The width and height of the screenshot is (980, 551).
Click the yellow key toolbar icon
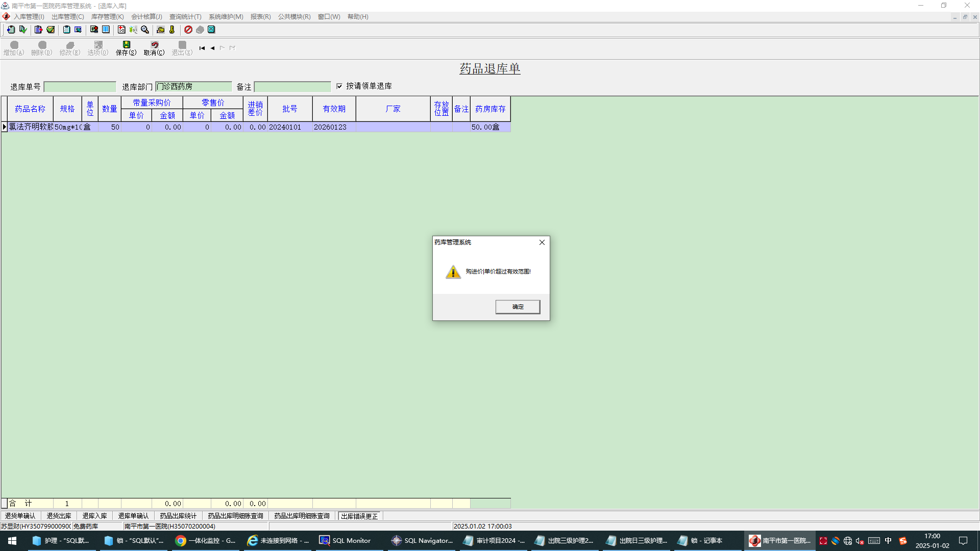click(x=172, y=30)
